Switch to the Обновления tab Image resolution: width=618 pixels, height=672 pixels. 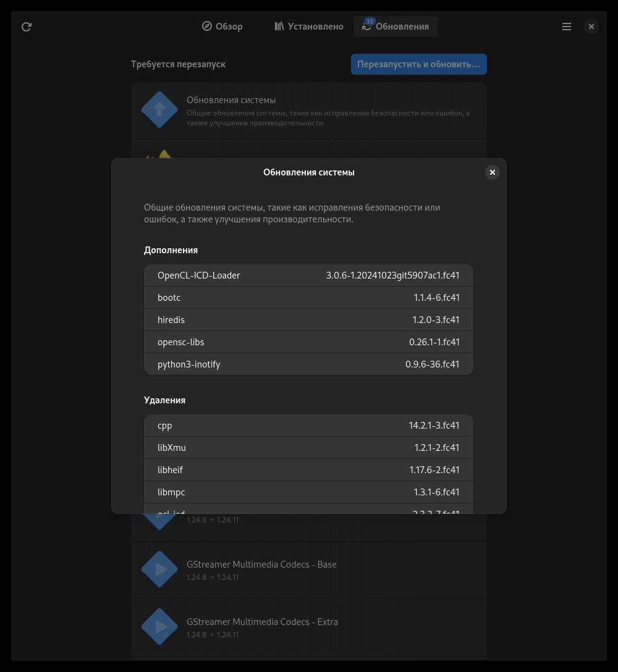396,27
